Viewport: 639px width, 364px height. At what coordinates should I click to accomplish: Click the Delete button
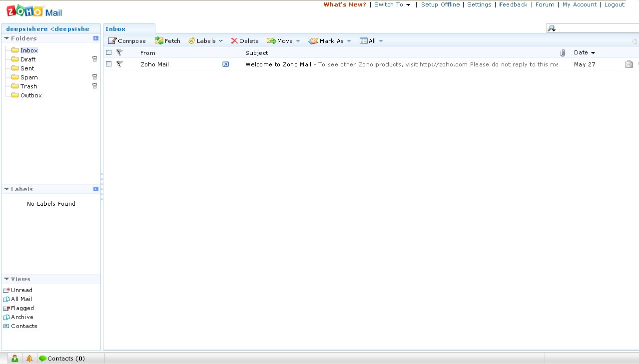click(245, 41)
